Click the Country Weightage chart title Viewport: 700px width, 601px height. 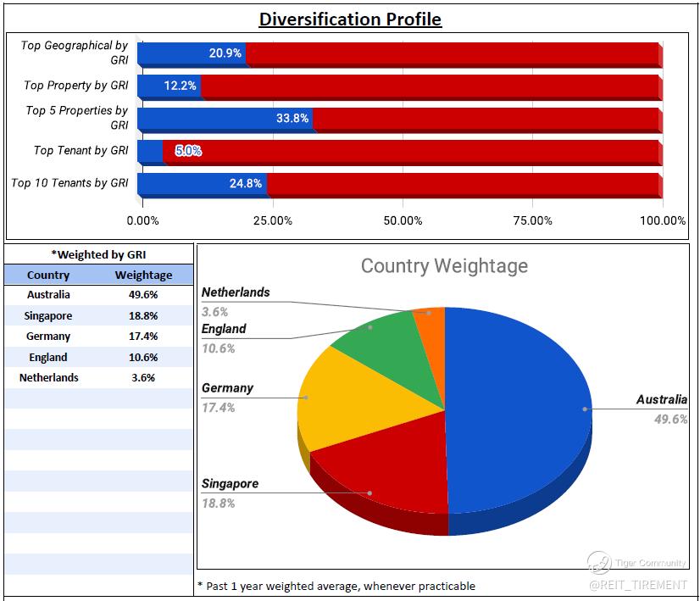click(x=444, y=266)
